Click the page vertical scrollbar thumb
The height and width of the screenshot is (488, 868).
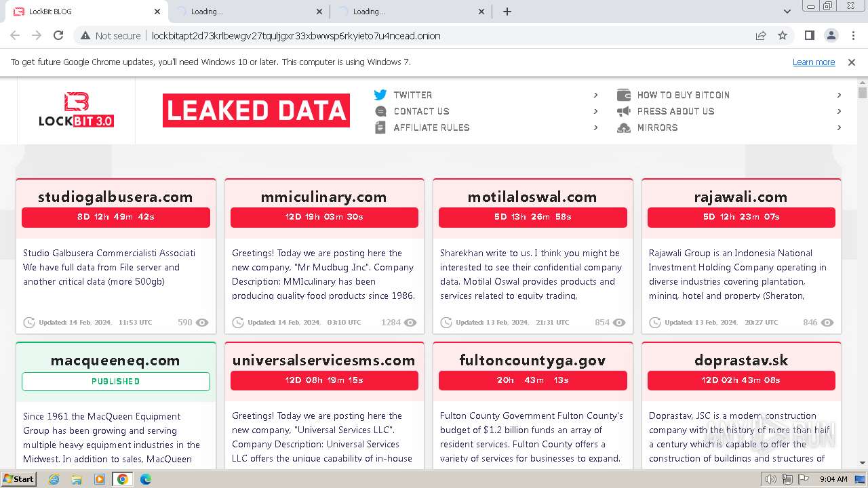[863, 92]
